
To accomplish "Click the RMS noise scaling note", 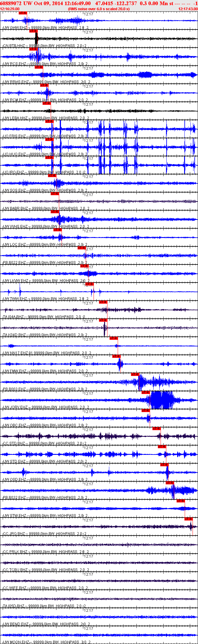I will [x=99, y=9].
